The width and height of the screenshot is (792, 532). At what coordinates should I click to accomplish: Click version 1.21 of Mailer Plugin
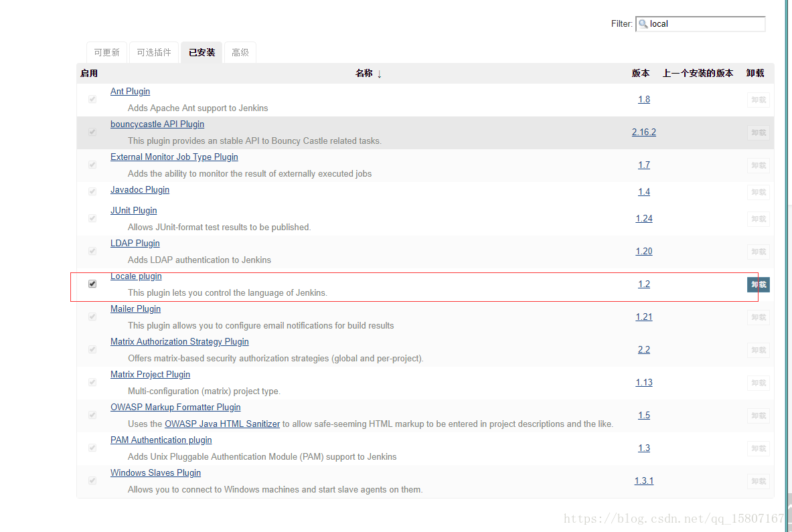click(x=644, y=317)
